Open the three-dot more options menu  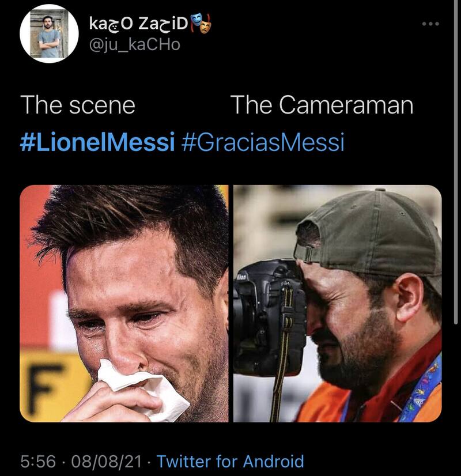coord(430,24)
